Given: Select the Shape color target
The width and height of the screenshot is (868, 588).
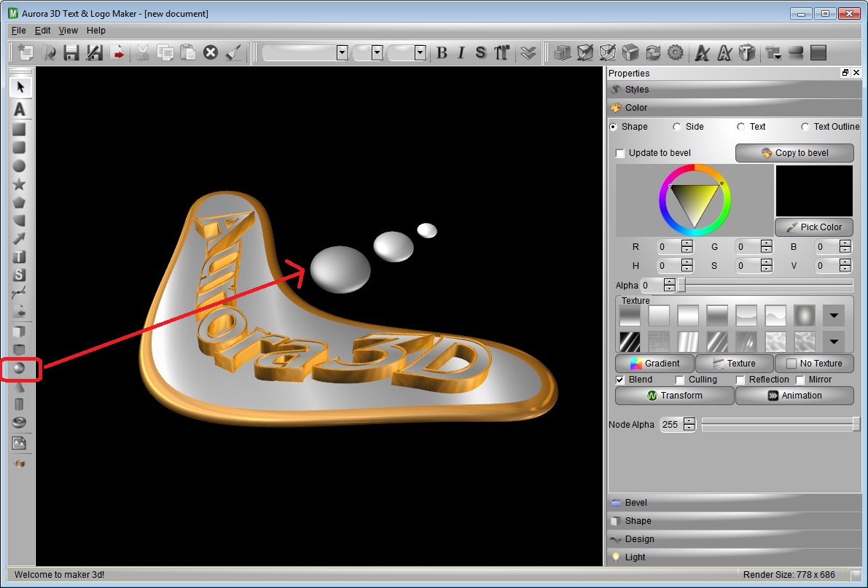Looking at the screenshot, I should tap(613, 126).
